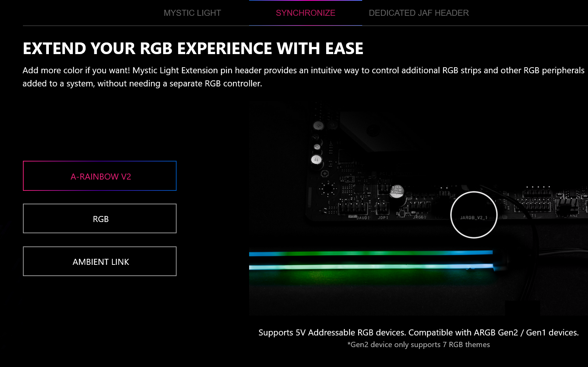Click the "Extend Your RGB Experience" heading

pos(193,48)
